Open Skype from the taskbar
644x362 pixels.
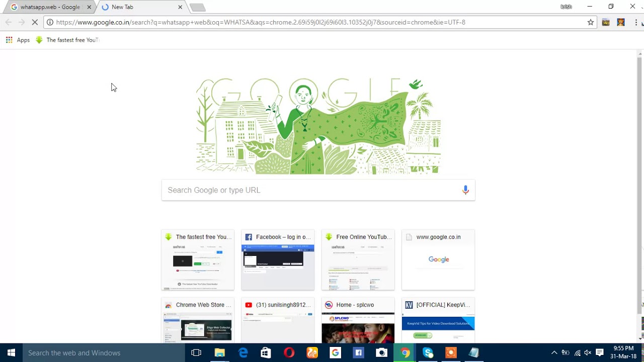428,353
